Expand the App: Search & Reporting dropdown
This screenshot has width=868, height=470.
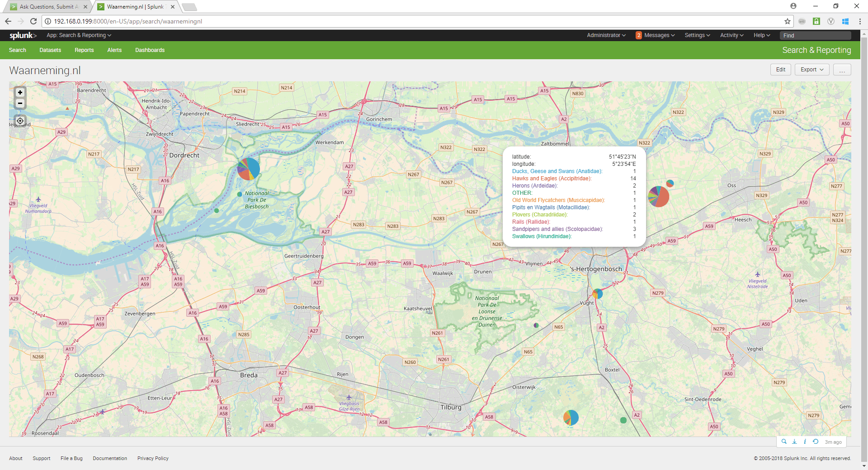tap(79, 35)
